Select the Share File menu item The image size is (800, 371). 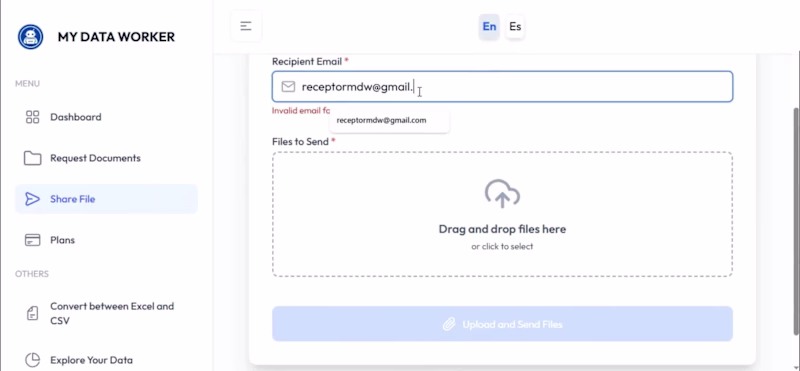[x=106, y=199]
